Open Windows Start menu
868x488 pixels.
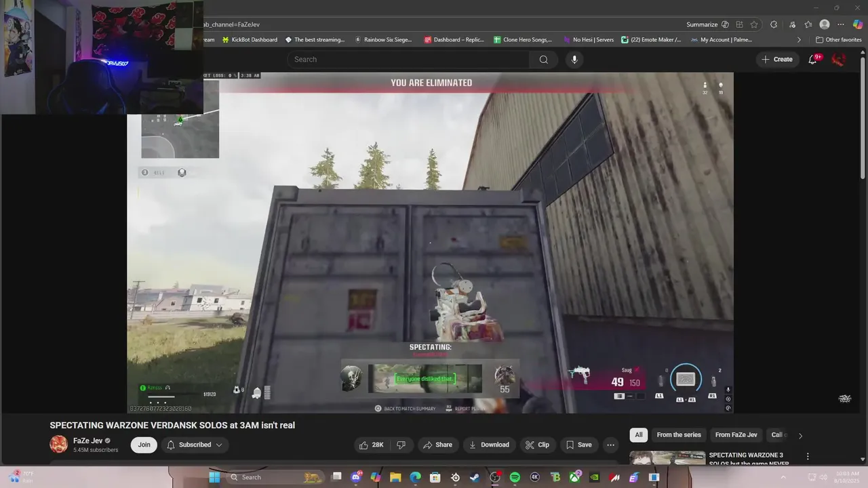coord(214,477)
